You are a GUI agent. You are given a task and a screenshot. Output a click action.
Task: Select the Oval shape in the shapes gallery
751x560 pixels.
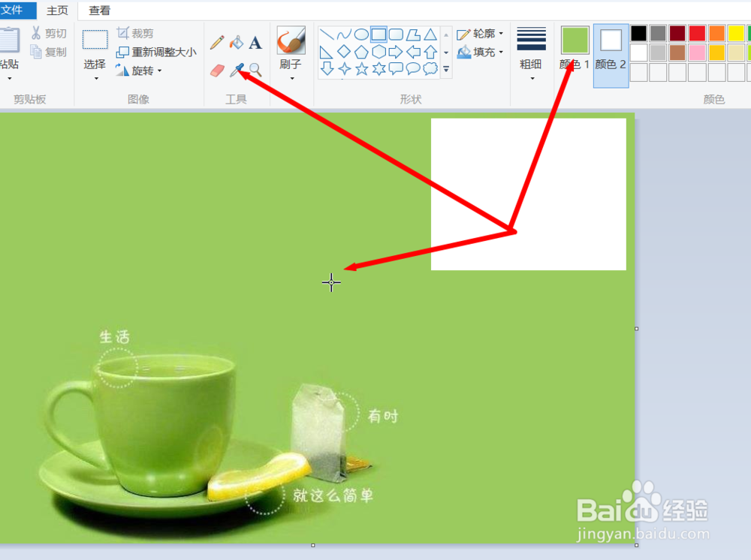coord(361,34)
